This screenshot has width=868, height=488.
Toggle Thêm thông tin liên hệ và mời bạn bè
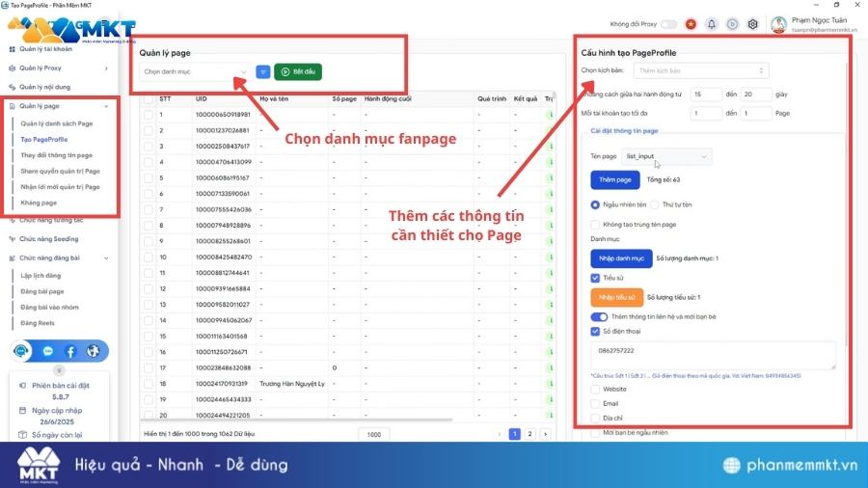[599, 317]
